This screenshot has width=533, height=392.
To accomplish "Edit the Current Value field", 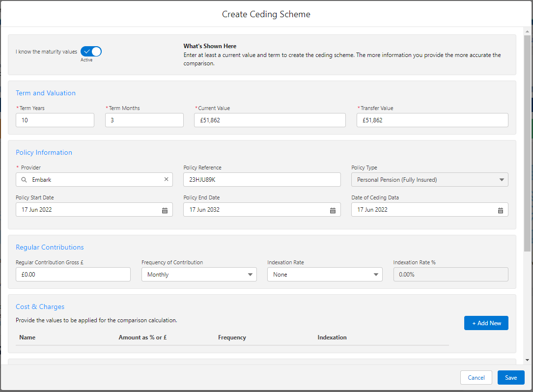I will tap(270, 120).
